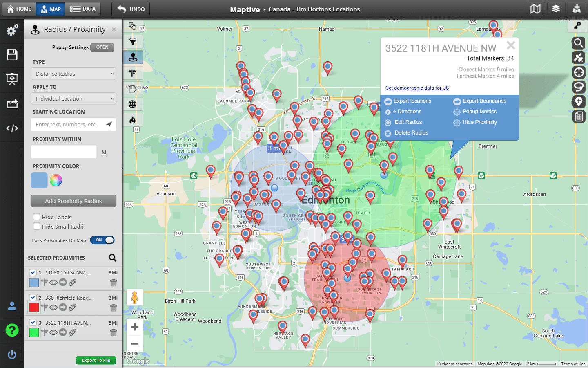Open the Directions tool in the map toolbar
Viewport: 588px width, 368px height.
pyautogui.click(x=133, y=73)
